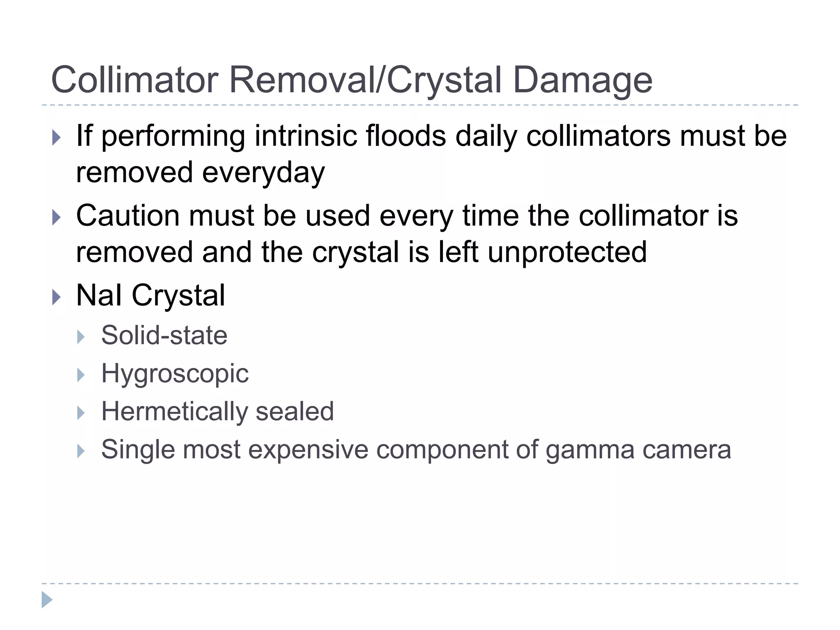Click the slide title 'Collimator Removal/Crystal Damage'
The height and width of the screenshot is (630, 840).
[x=352, y=80]
